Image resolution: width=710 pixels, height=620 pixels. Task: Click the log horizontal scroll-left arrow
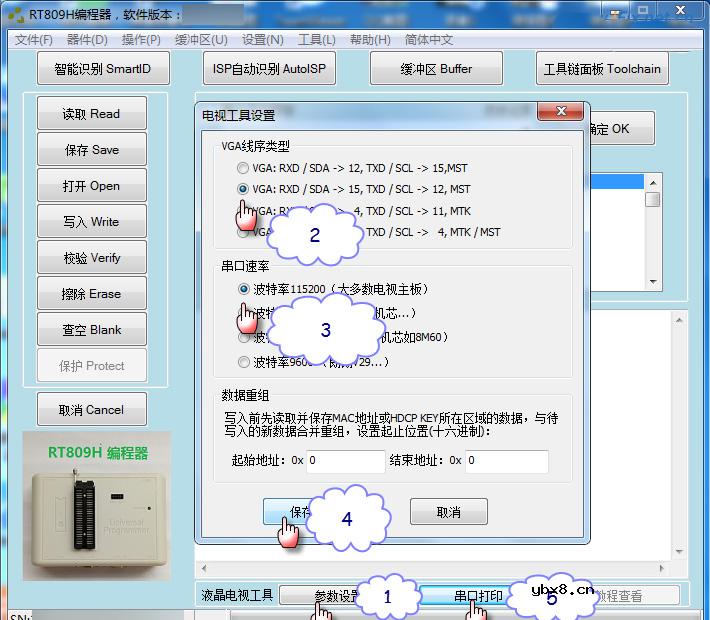click(x=204, y=567)
